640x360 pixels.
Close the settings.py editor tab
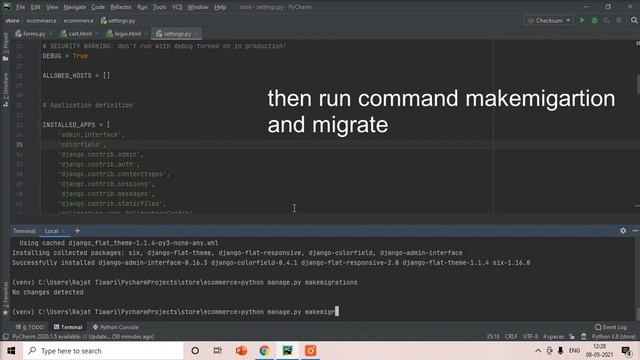pos(196,34)
